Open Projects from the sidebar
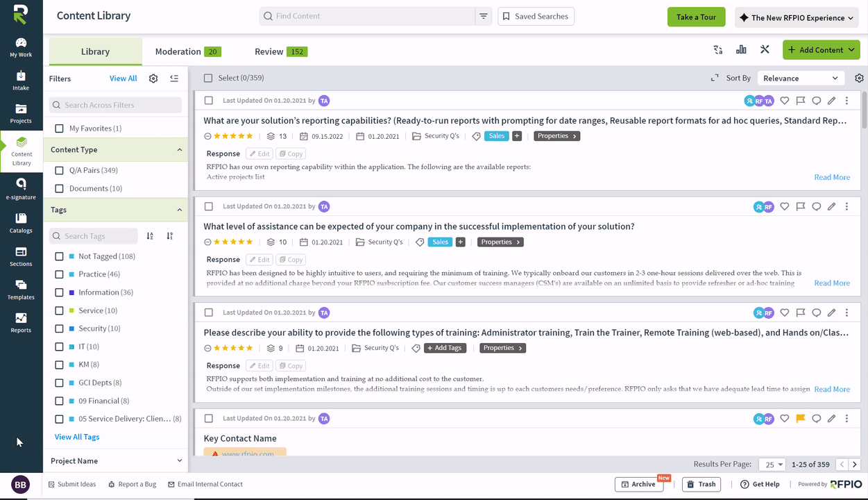Viewport: 868px width, 500px height. pos(21,114)
